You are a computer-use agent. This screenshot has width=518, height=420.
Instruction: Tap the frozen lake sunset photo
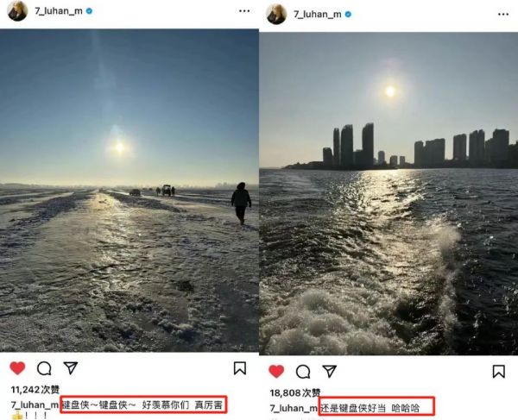coord(129,191)
